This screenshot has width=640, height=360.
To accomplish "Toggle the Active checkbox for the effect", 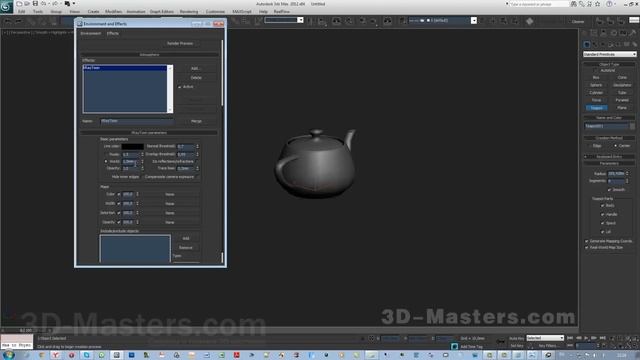I will pos(180,87).
